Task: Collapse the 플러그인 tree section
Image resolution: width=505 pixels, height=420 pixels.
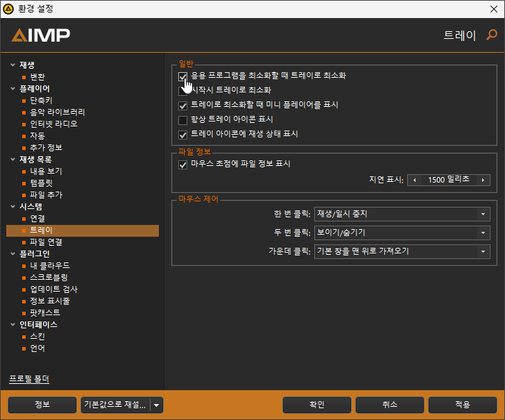Action: coord(13,253)
